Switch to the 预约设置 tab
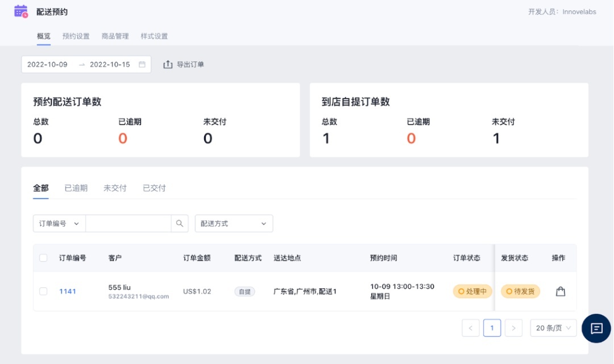 coord(76,36)
